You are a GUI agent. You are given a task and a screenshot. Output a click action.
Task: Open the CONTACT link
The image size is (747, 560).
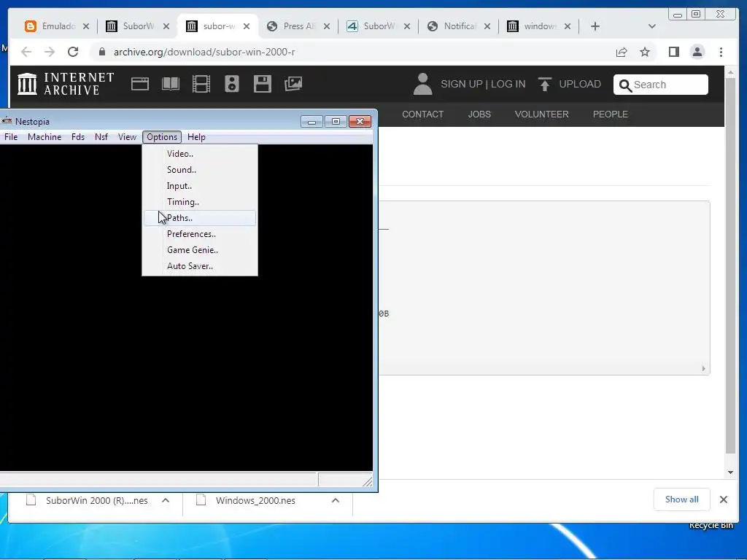(422, 114)
